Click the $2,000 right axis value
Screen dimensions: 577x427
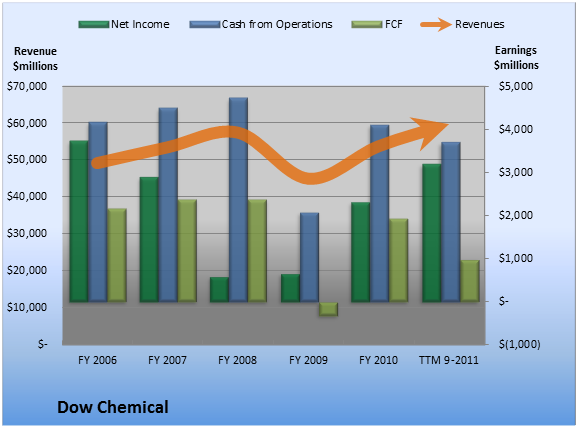pyautogui.click(x=516, y=215)
